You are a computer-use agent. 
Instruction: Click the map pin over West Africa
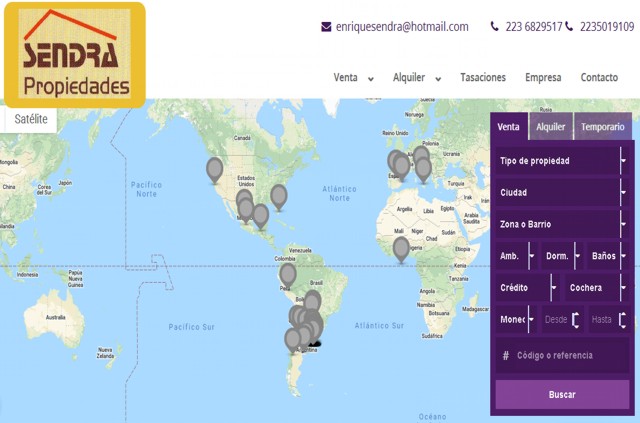[401, 247]
